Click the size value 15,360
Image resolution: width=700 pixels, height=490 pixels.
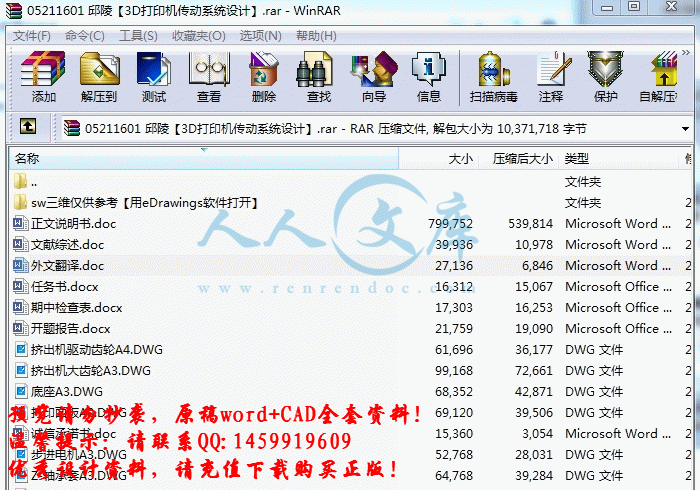(x=454, y=433)
